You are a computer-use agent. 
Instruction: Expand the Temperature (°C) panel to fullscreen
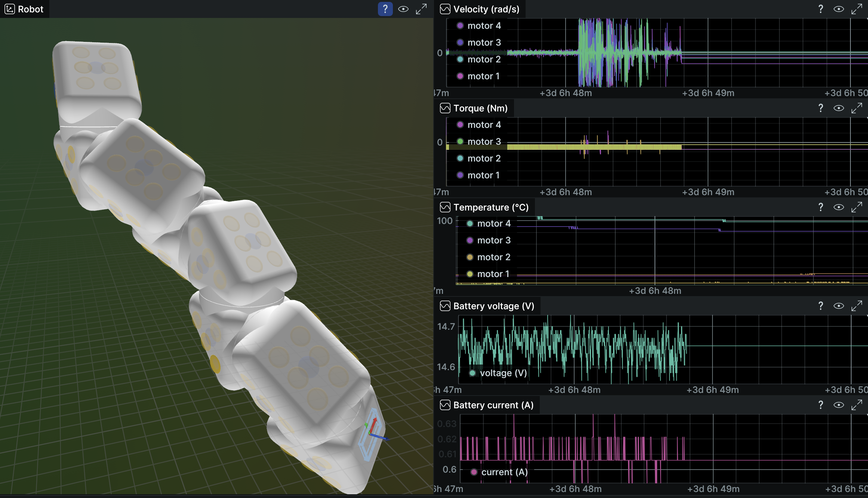pyautogui.click(x=857, y=207)
